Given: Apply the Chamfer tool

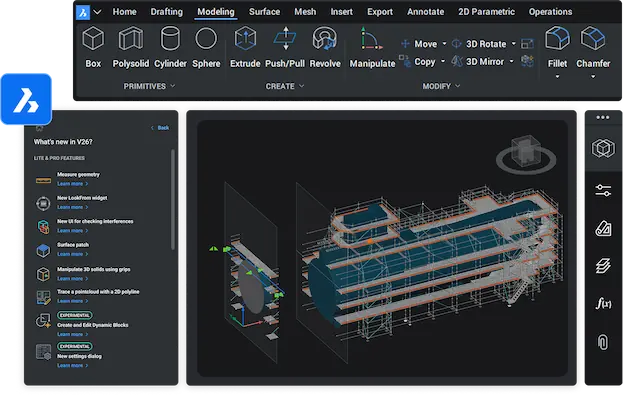Looking at the screenshot, I should [593, 47].
